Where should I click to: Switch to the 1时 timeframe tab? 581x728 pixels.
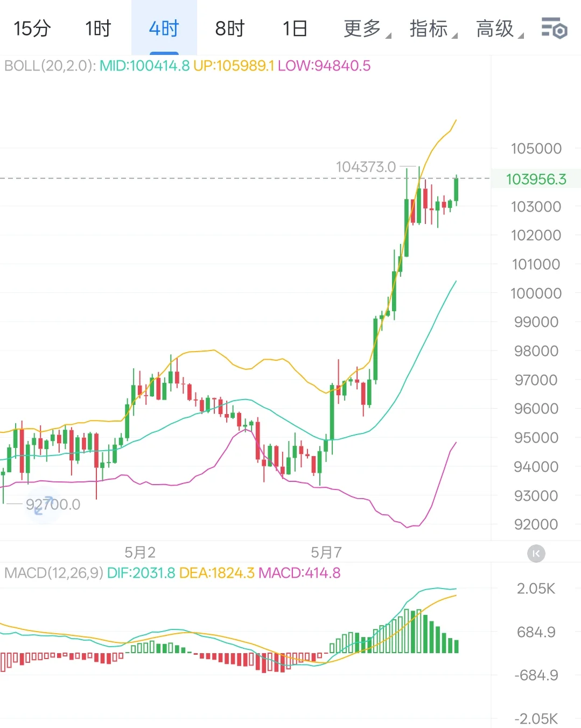(x=98, y=28)
